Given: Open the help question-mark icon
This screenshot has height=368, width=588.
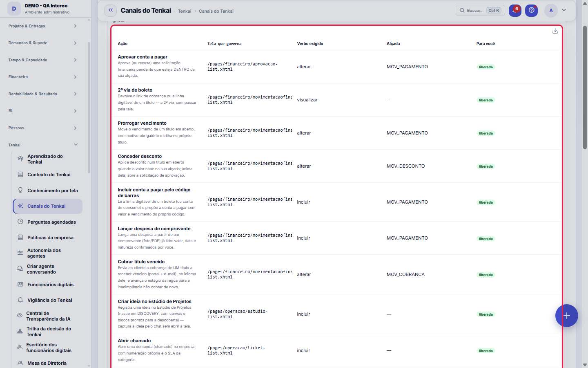Looking at the screenshot, I should tap(531, 10).
